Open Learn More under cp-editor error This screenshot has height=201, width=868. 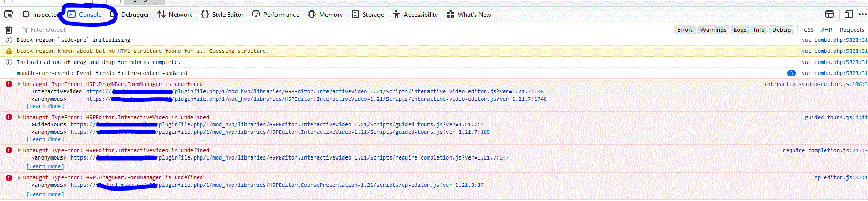coord(45,194)
